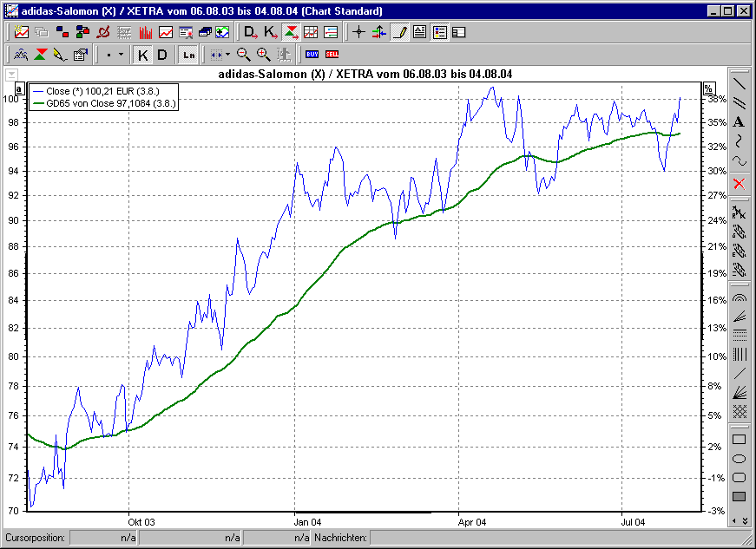The image size is (756, 549).
Task: Select the zoom-out magnifier tool
Action: [243, 54]
